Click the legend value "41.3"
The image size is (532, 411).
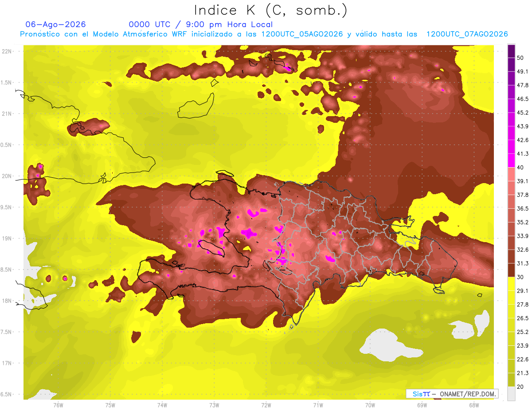(523, 154)
